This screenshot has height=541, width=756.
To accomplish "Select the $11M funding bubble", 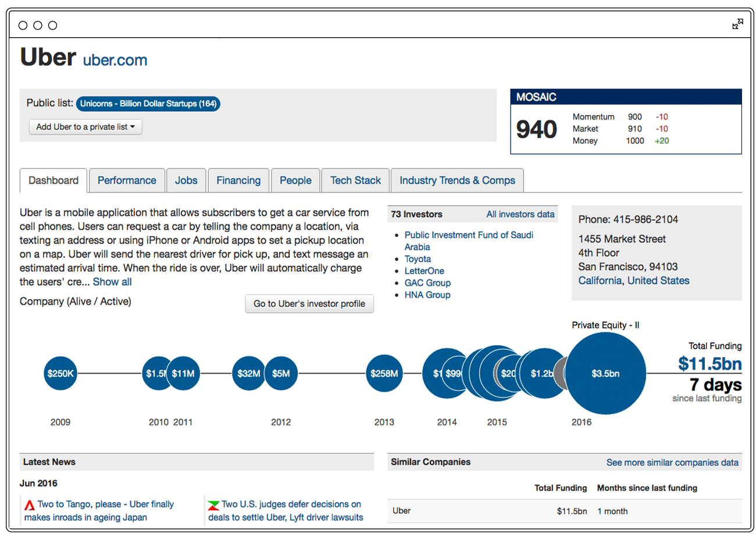I will [x=183, y=373].
